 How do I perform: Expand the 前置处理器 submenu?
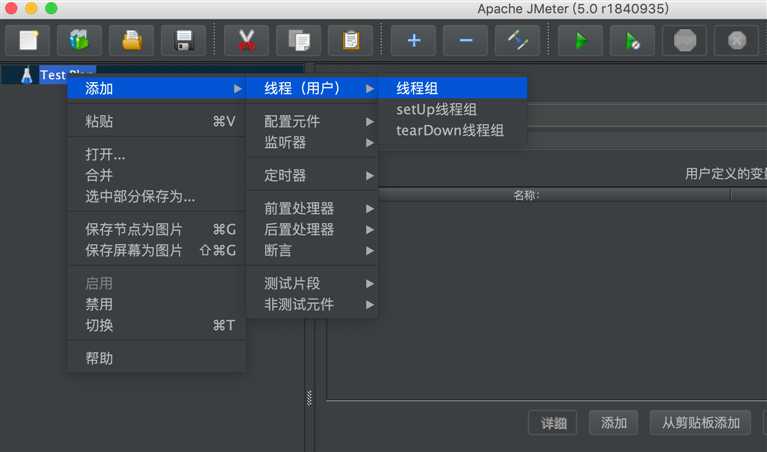312,208
